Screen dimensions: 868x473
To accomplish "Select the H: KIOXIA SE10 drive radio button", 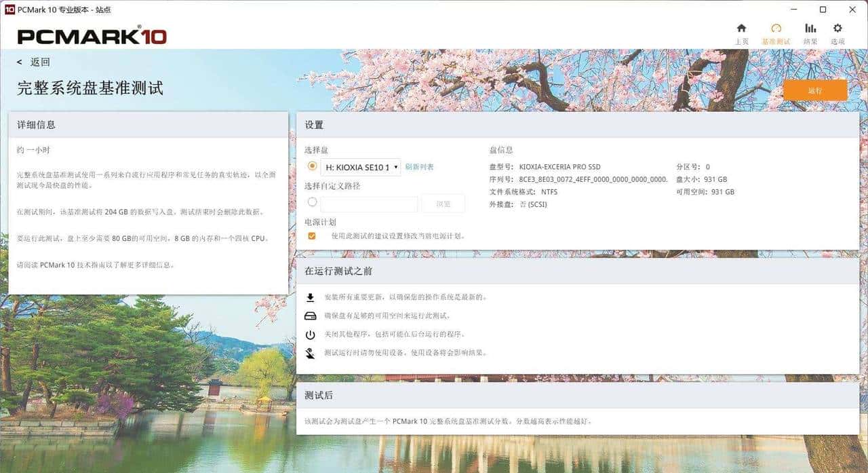I will pos(312,166).
